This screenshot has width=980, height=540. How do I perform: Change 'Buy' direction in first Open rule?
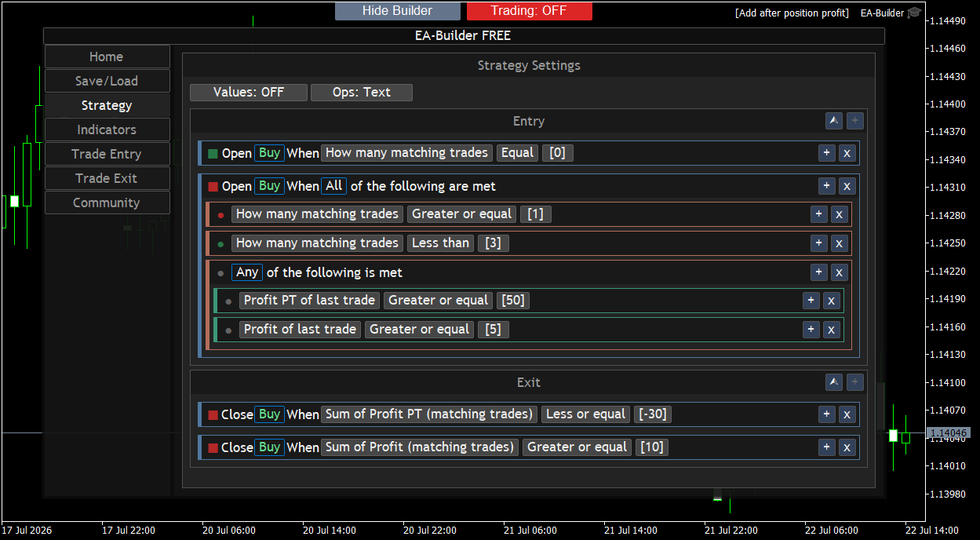pyautogui.click(x=269, y=153)
